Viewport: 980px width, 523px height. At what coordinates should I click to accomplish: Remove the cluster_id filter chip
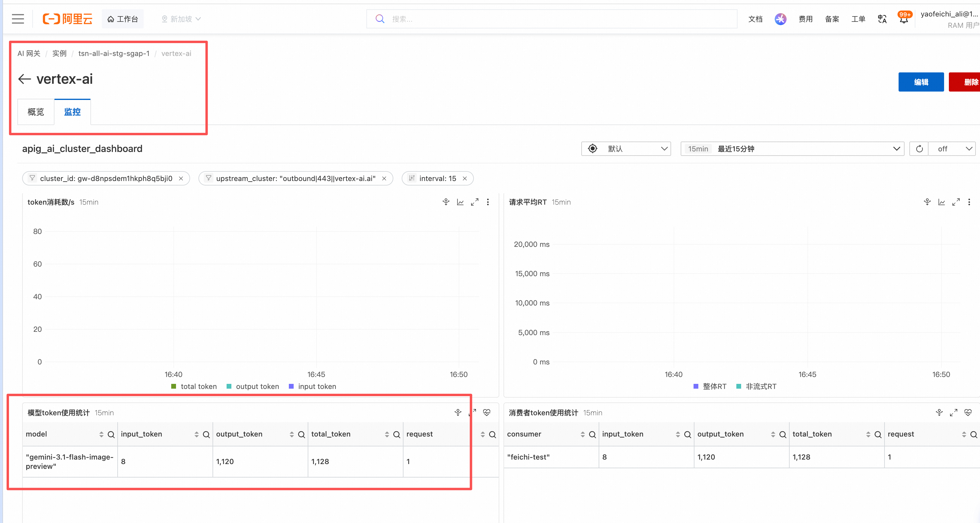point(181,178)
